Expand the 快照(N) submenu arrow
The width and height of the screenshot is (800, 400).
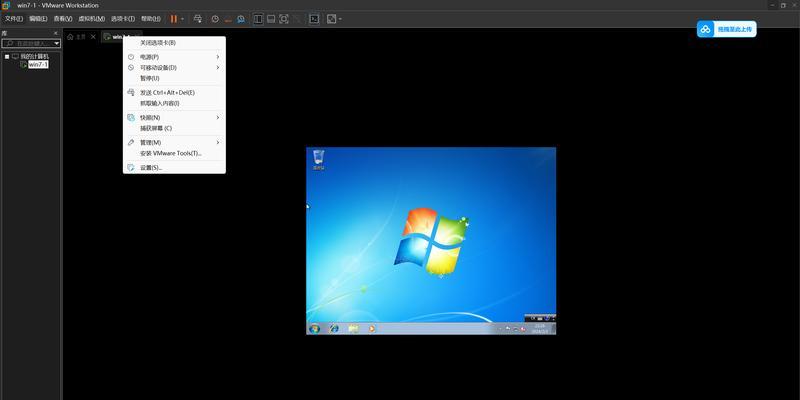click(x=218, y=117)
